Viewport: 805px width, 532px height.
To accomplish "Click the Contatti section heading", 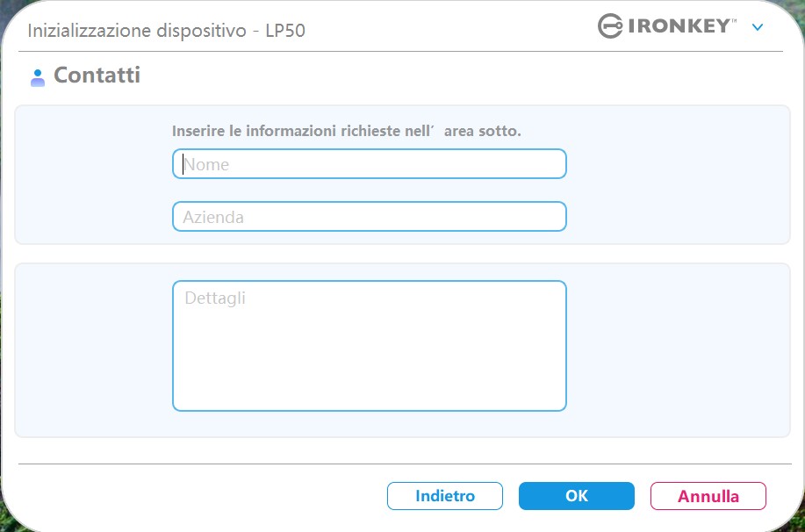I will point(97,75).
